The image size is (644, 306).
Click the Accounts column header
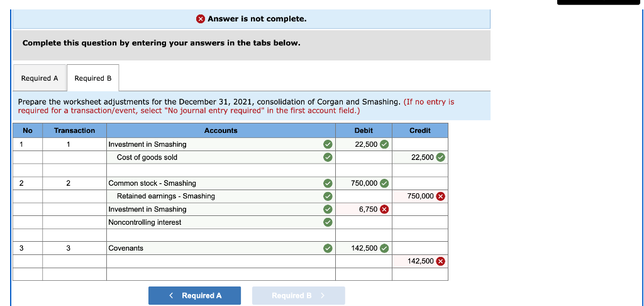click(221, 130)
